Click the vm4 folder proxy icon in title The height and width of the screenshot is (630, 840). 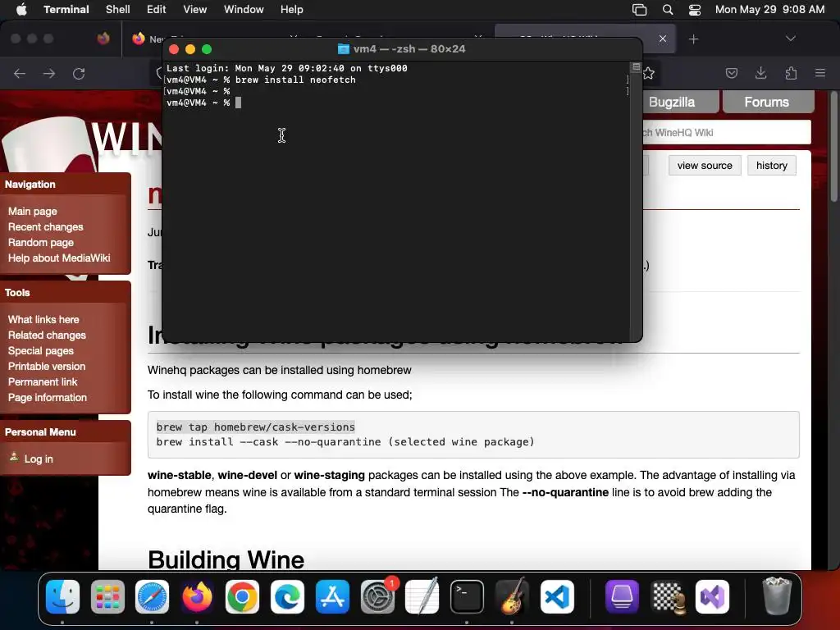point(344,49)
